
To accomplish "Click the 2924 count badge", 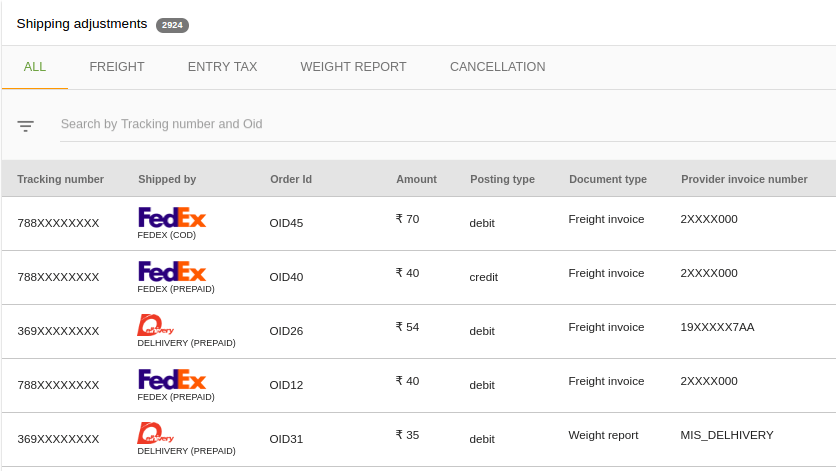I will 172,25.
